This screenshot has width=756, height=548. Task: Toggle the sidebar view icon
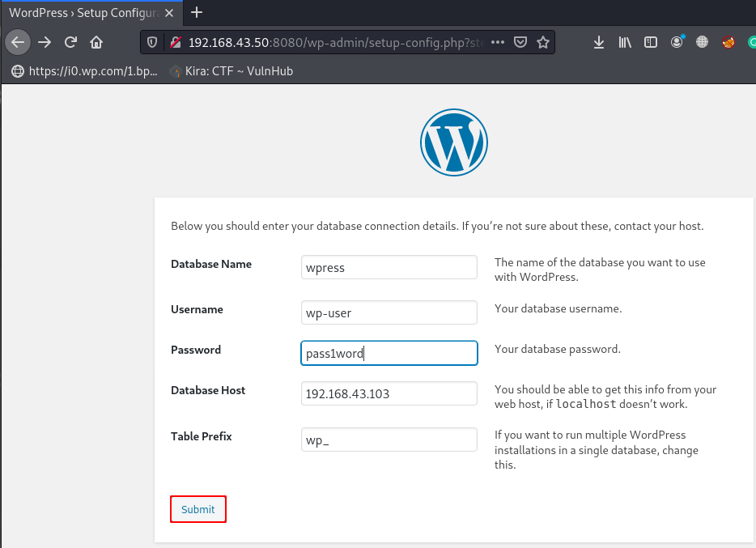[651, 42]
